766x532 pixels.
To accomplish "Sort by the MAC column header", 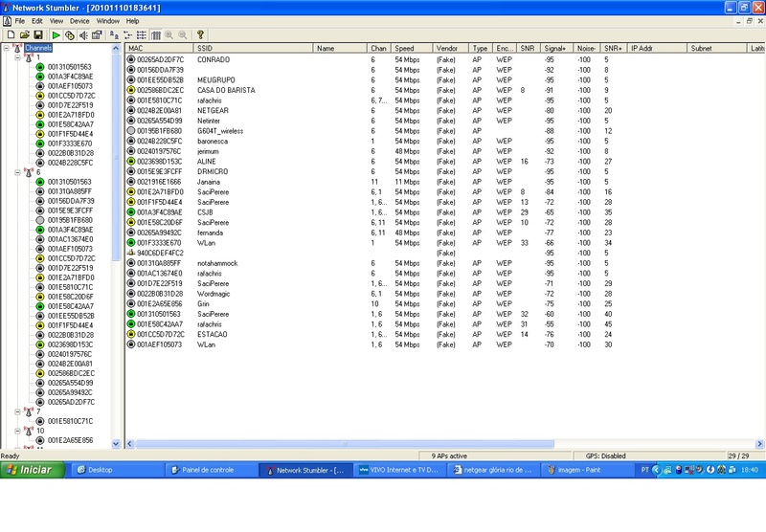I will (x=159, y=48).
